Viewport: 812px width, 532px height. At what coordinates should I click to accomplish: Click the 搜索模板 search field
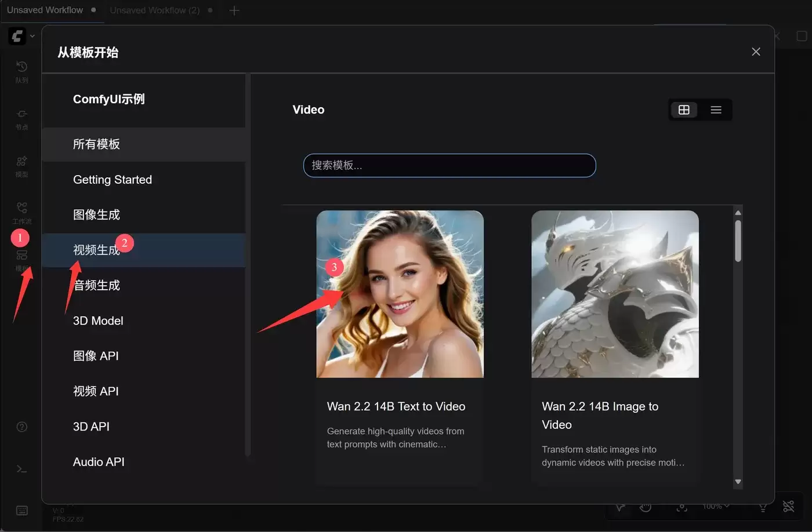449,165
